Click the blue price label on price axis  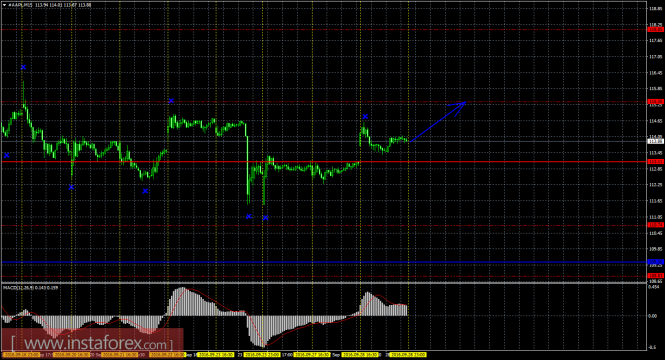click(656, 262)
